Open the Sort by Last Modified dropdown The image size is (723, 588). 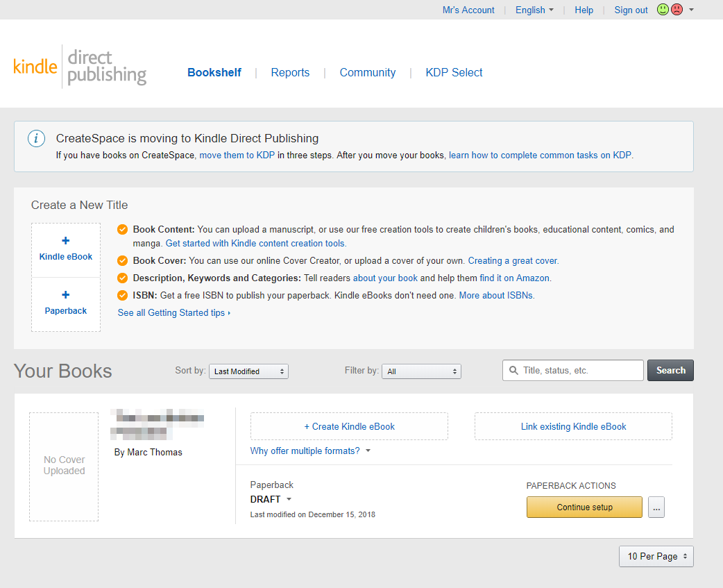(248, 371)
